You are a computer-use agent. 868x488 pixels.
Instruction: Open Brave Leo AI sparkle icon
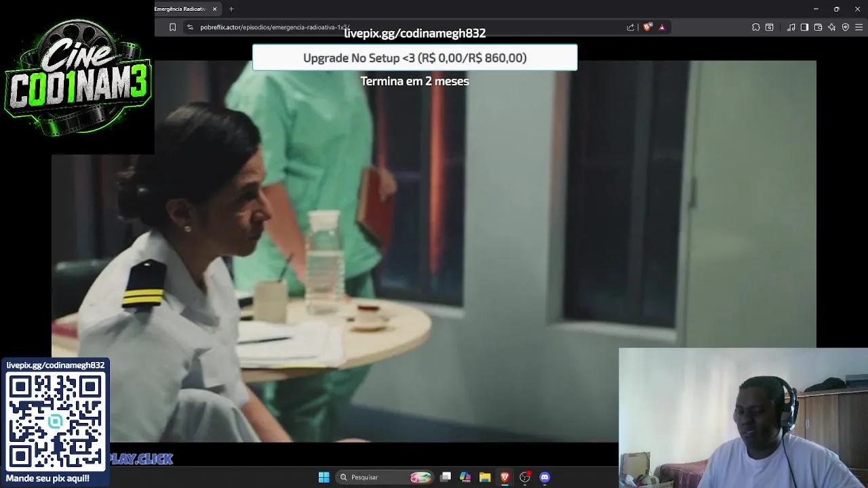point(831,27)
